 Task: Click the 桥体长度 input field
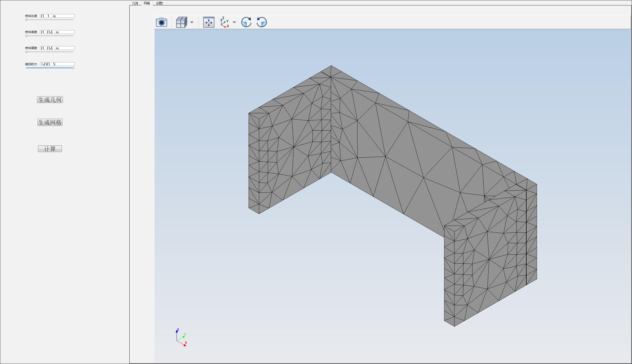tap(57, 16)
